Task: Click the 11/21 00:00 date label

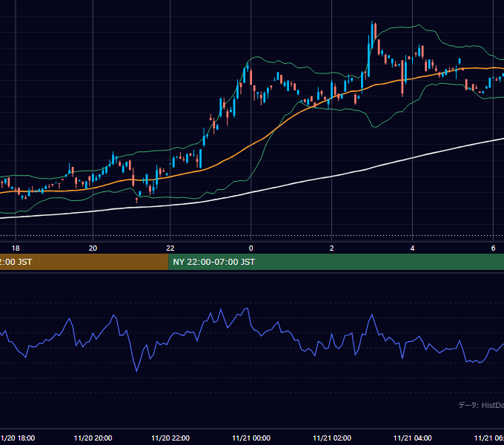Action: pyautogui.click(x=251, y=438)
